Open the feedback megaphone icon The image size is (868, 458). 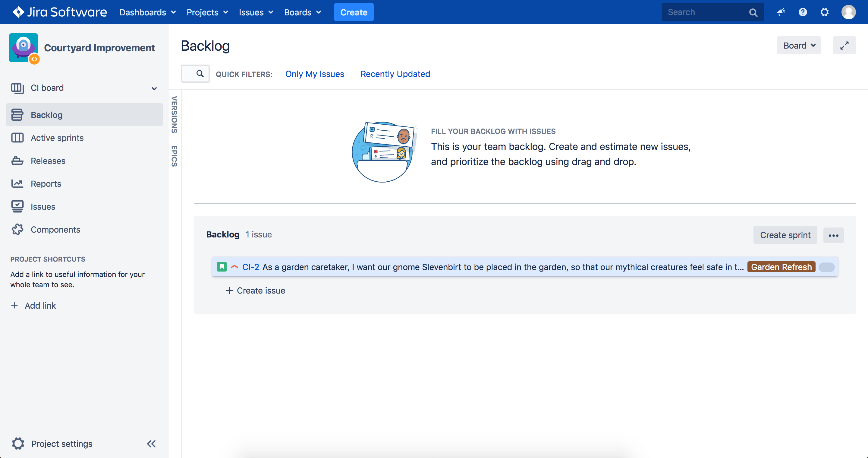781,12
